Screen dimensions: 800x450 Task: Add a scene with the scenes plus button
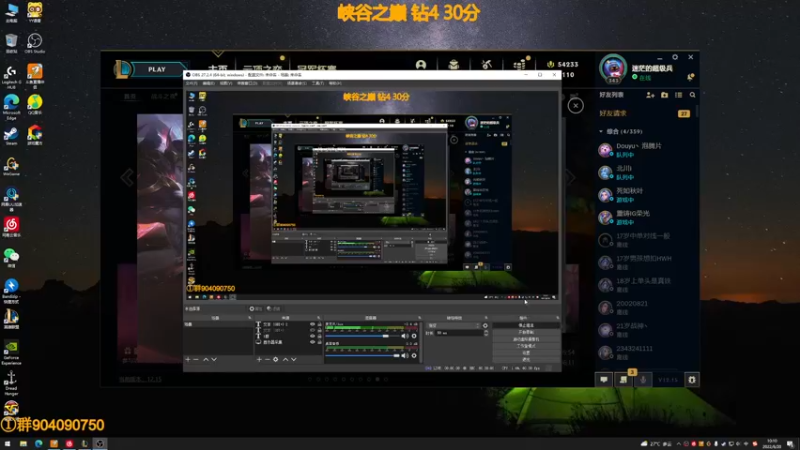(188, 360)
